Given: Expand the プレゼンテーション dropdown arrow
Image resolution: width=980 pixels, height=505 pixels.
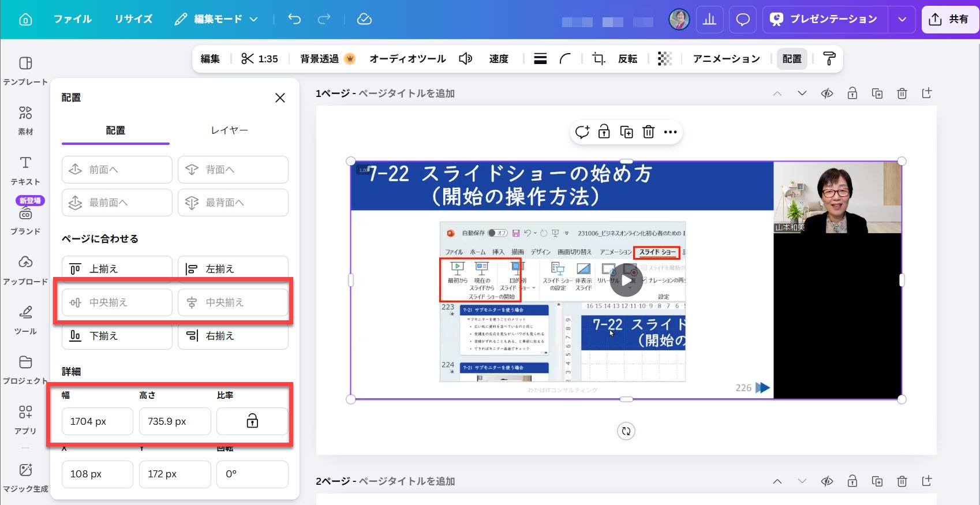Looking at the screenshot, I should point(902,20).
